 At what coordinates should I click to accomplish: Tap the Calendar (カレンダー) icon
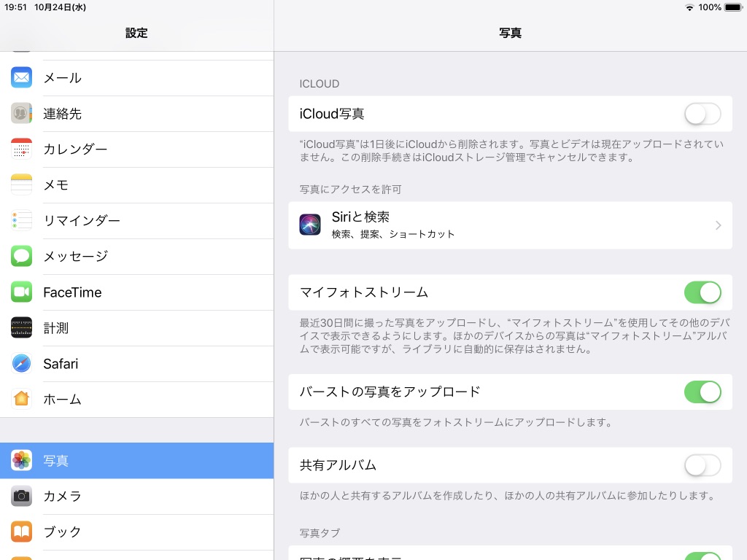21,149
